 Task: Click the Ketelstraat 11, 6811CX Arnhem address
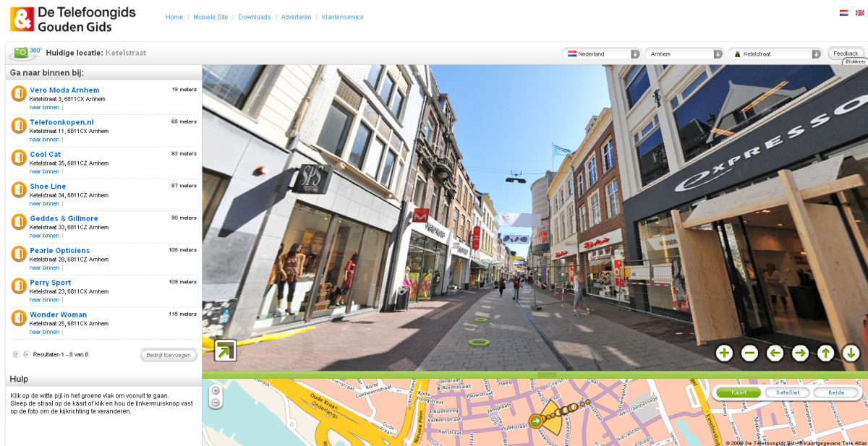(69, 131)
